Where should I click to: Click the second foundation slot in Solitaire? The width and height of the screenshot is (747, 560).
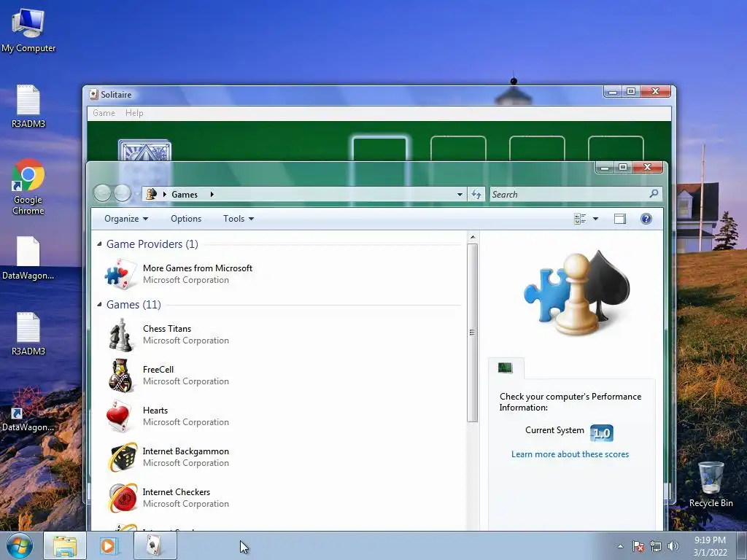point(458,149)
